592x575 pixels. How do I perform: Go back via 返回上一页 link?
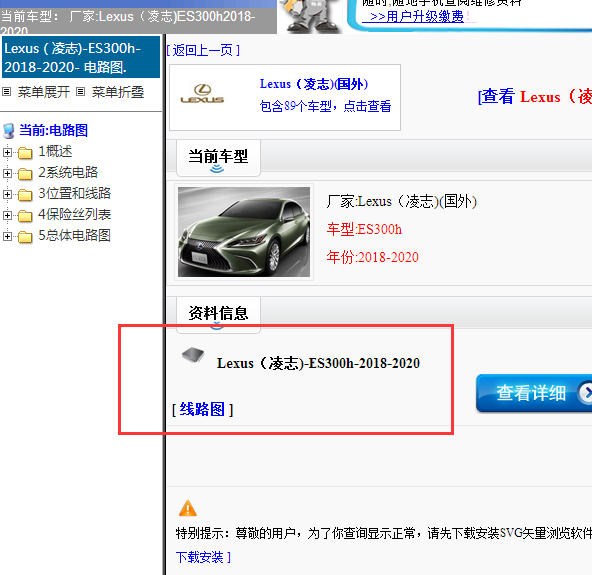pos(203,50)
